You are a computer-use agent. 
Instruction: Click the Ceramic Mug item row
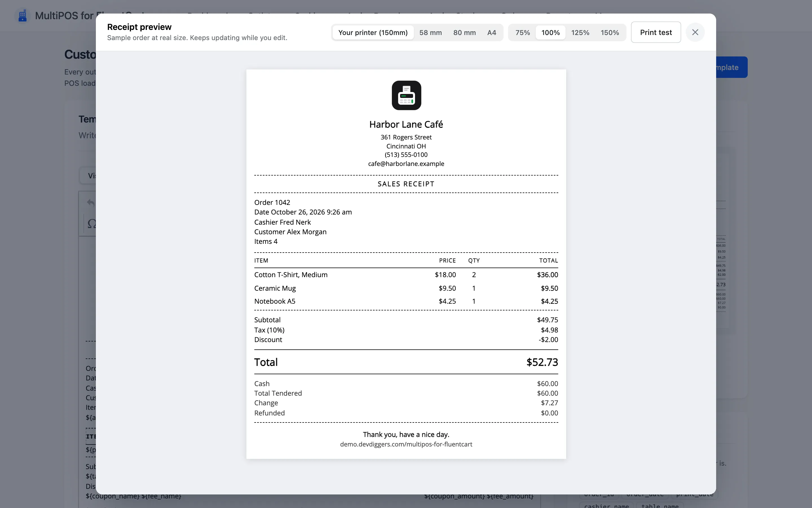point(406,288)
